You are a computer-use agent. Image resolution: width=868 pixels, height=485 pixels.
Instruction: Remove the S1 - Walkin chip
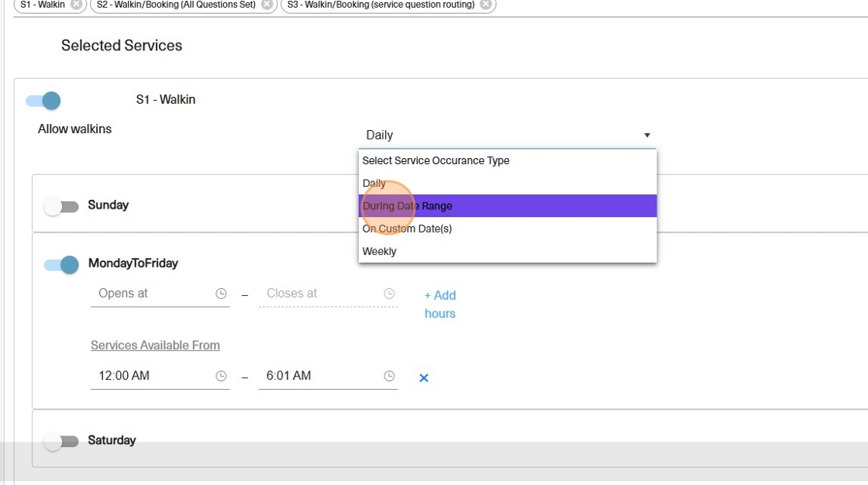coord(76,5)
